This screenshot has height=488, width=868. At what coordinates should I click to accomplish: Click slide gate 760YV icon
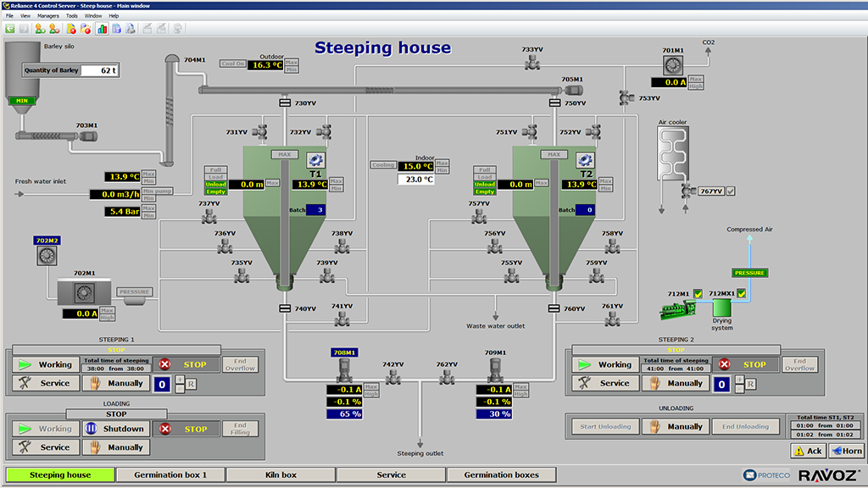click(x=554, y=308)
